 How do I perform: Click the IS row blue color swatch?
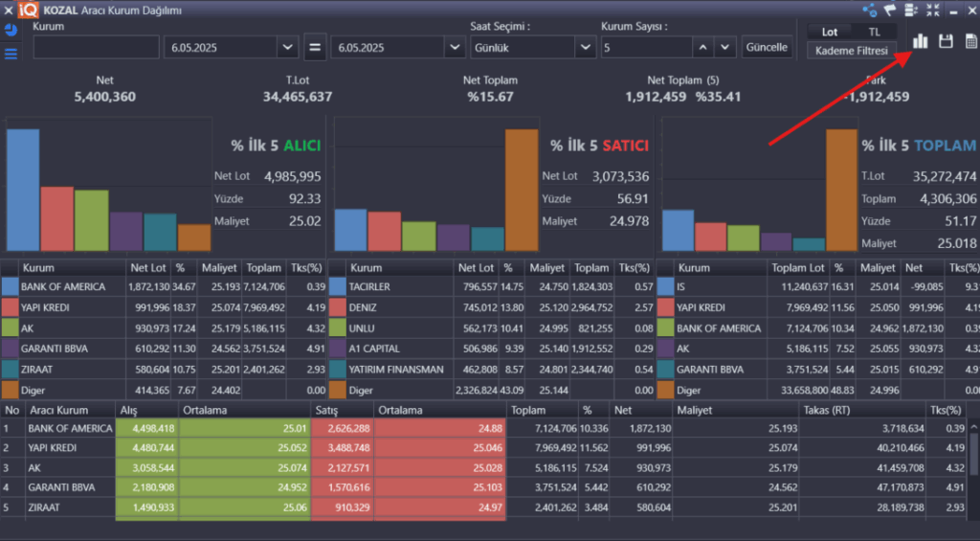point(666,286)
